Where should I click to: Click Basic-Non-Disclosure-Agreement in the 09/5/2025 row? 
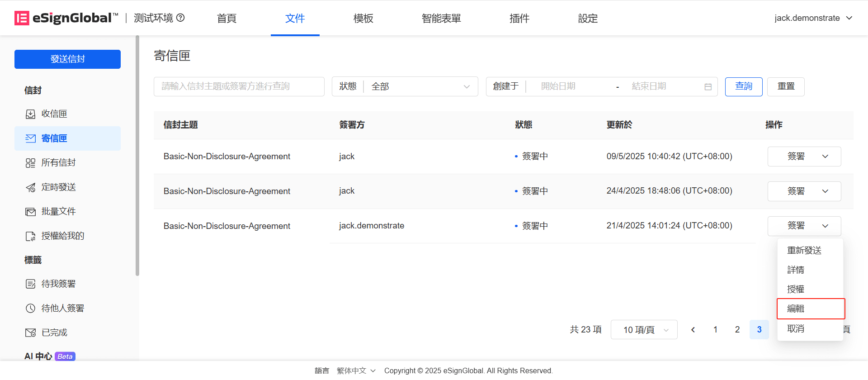click(227, 157)
